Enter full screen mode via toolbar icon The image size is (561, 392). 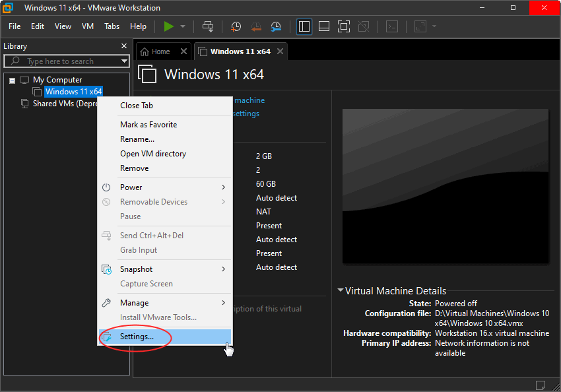(343, 26)
